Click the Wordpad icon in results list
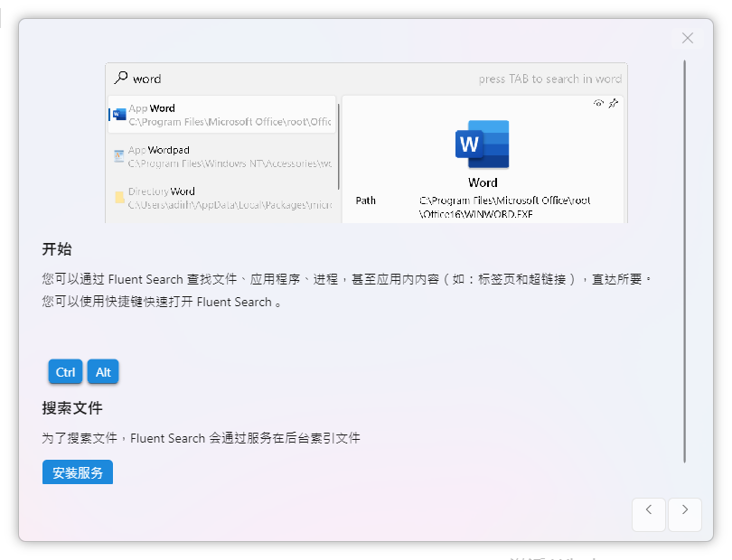 (x=119, y=156)
